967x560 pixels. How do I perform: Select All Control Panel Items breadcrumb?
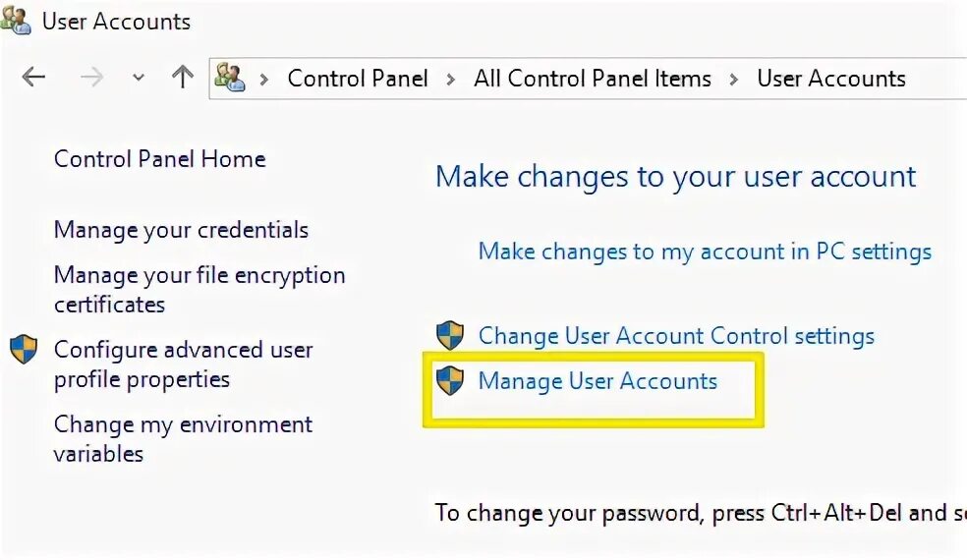592,79
